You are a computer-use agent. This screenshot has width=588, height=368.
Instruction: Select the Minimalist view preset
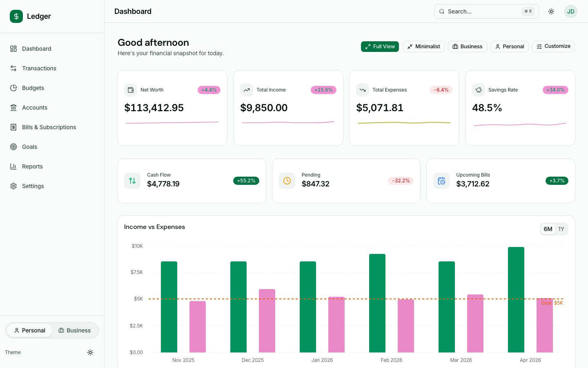point(423,46)
